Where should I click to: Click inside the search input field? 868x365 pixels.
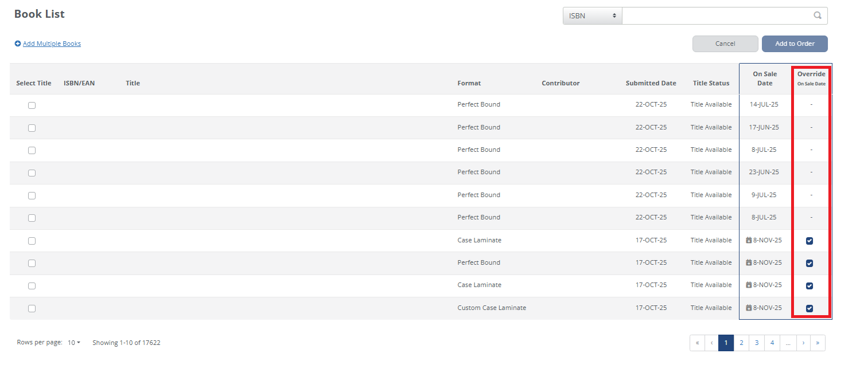click(x=717, y=15)
